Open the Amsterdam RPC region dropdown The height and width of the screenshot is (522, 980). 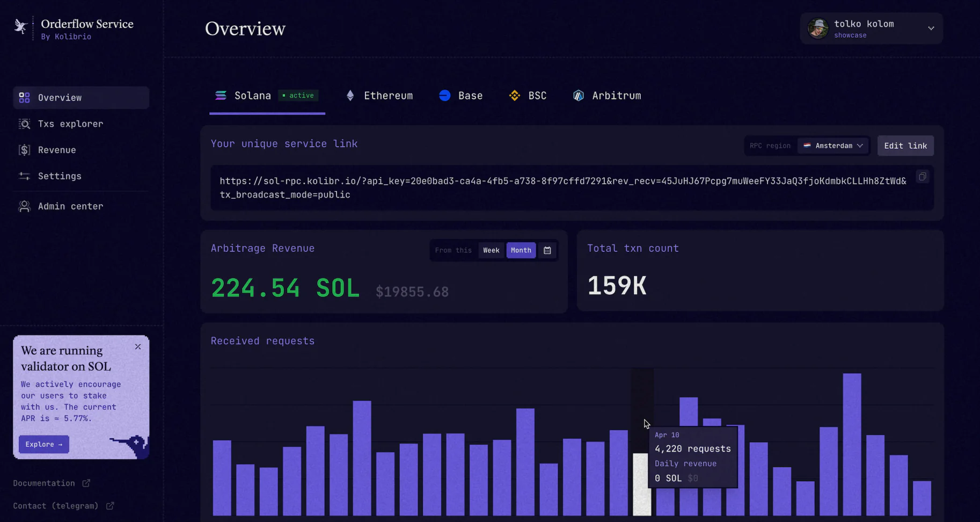(833, 146)
